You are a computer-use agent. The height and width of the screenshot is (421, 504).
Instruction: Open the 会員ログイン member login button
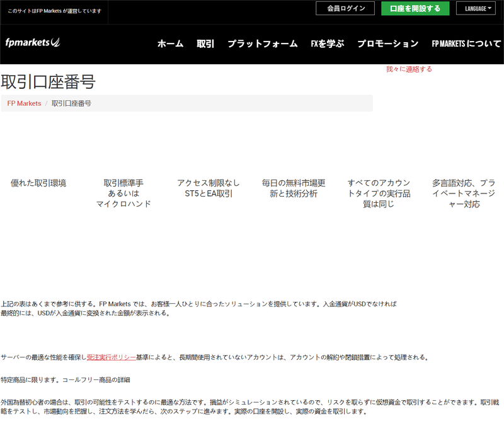(x=345, y=8)
